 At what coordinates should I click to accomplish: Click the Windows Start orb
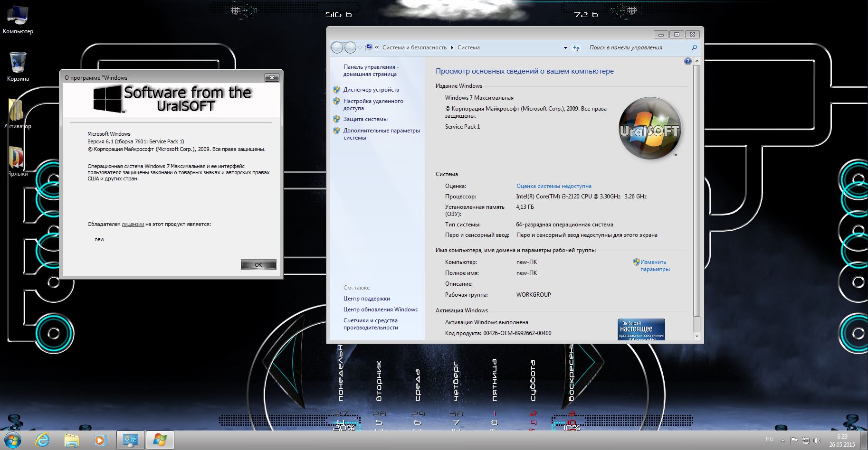[x=13, y=440]
